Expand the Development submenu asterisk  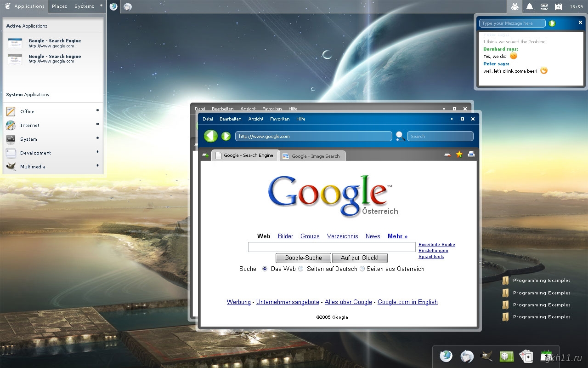tap(97, 153)
